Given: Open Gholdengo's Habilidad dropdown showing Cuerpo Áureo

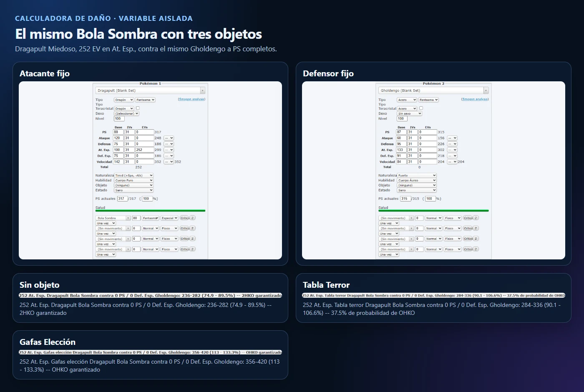Looking at the screenshot, I should tap(417, 181).
